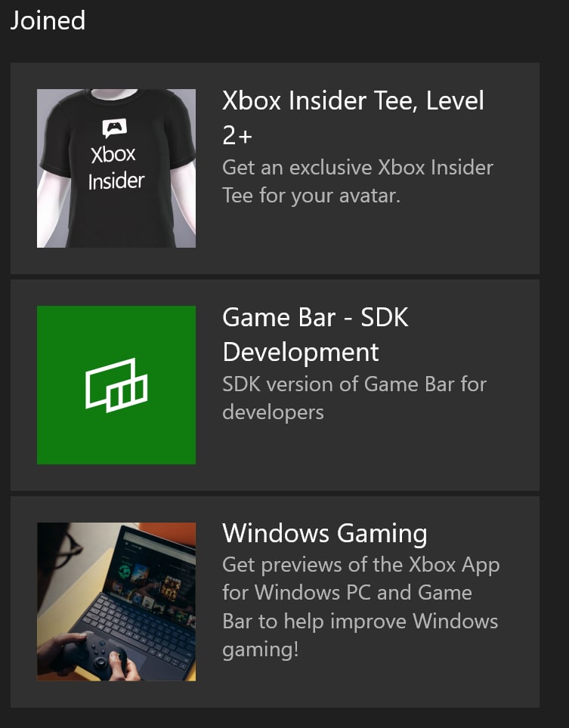Click the 'developers' word in Game Bar description
This screenshot has height=728, width=569.
click(273, 413)
